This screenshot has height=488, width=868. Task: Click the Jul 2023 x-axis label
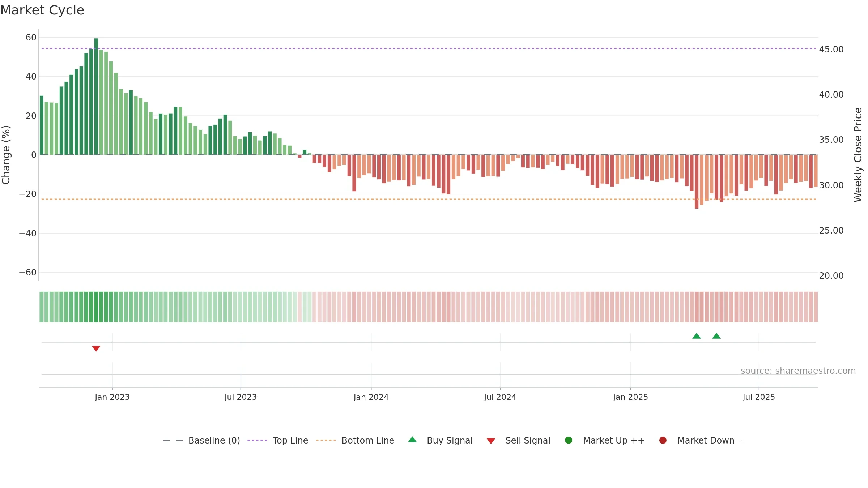click(x=241, y=397)
